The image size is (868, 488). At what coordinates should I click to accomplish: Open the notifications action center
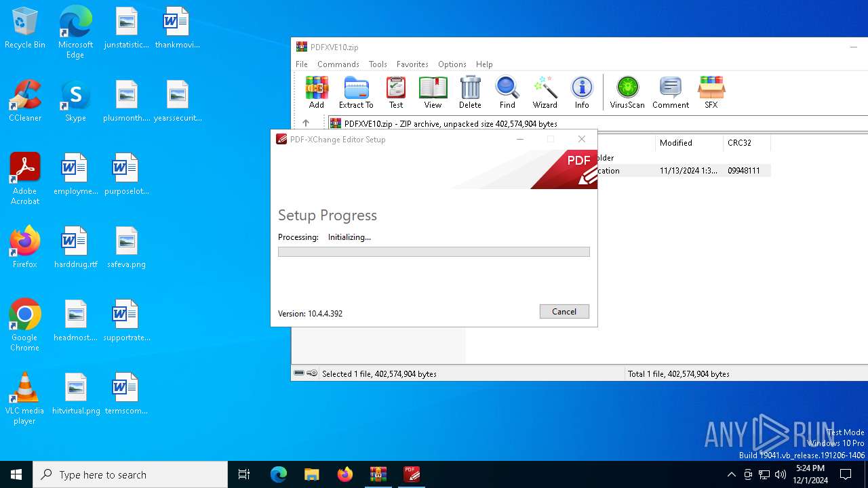pyautogui.click(x=846, y=474)
